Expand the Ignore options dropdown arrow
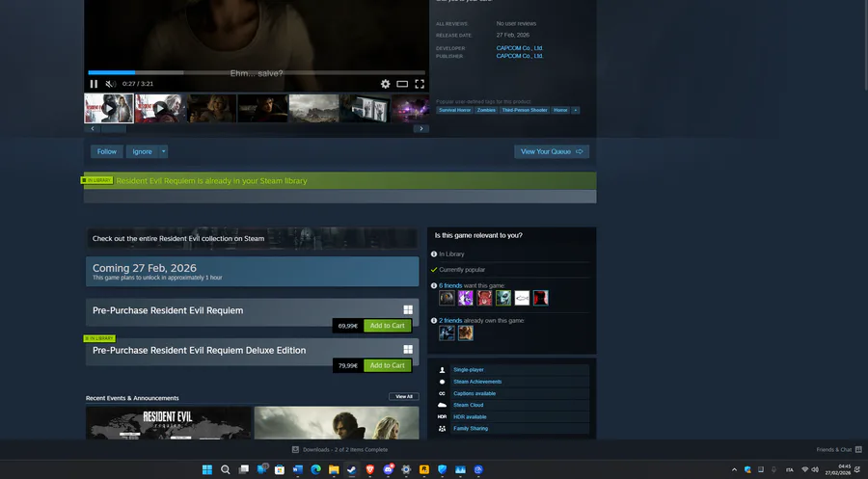 [163, 151]
